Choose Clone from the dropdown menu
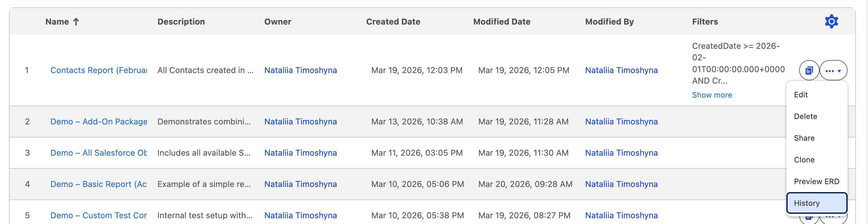The height and width of the screenshot is (224, 868). 804,160
